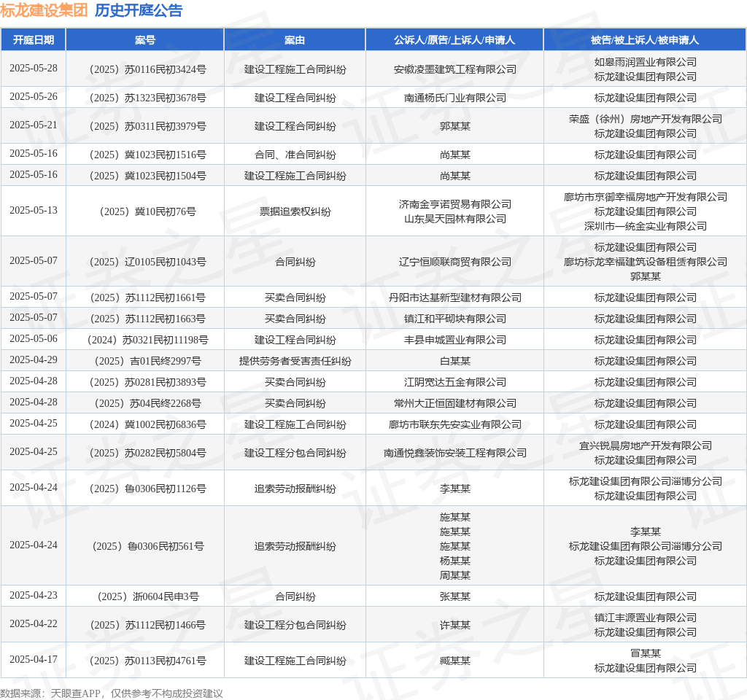The width and height of the screenshot is (747, 700).
Task: Click case number (2025)苏1112民初1466号
Action: [x=147, y=625]
